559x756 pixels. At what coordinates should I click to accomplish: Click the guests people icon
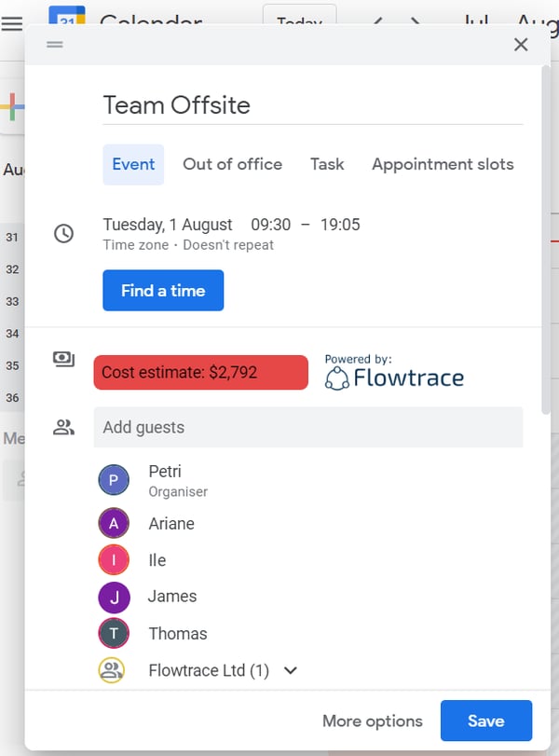63,428
